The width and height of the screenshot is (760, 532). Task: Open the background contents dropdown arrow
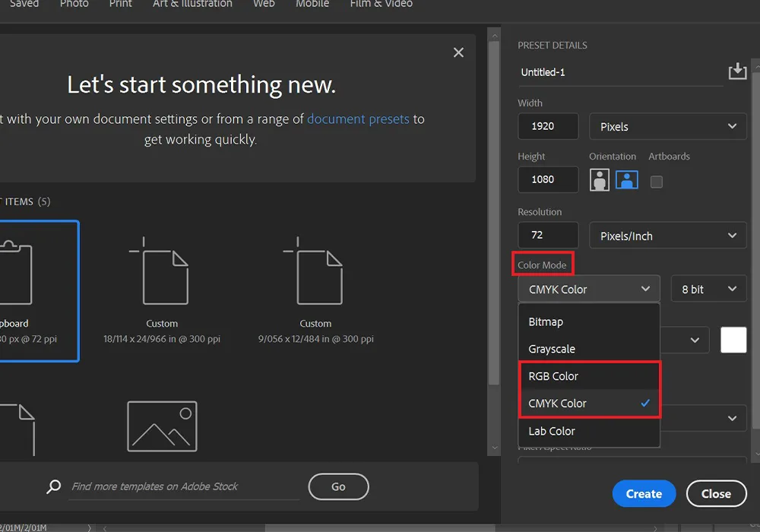coord(695,340)
